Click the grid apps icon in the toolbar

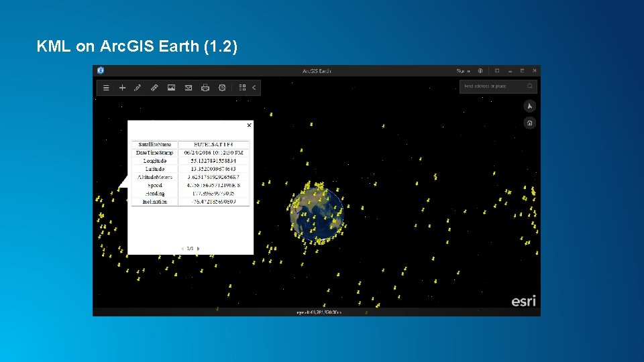(x=242, y=87)
